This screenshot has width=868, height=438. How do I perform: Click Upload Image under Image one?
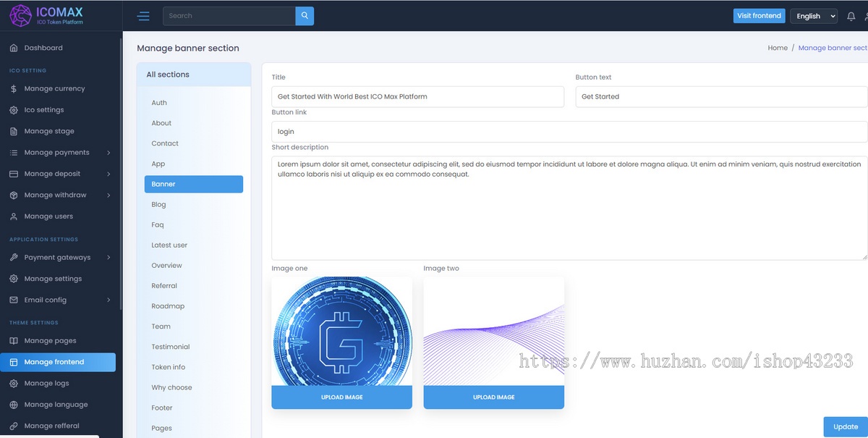[342, 397]
